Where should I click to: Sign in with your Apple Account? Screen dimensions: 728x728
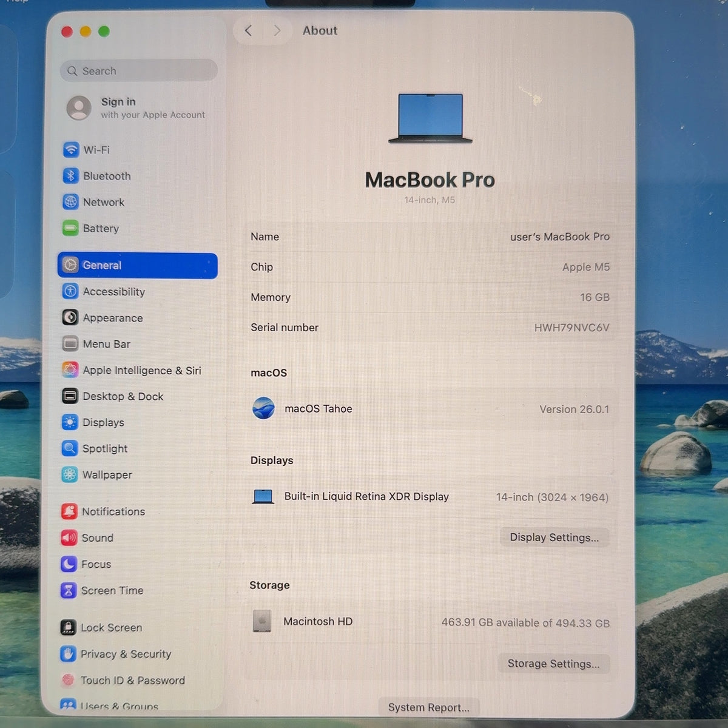tap(137, 108)
